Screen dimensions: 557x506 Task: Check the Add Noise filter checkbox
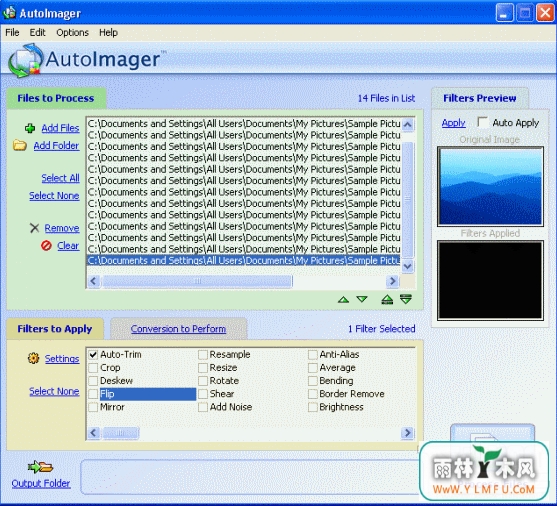point(203,407)
